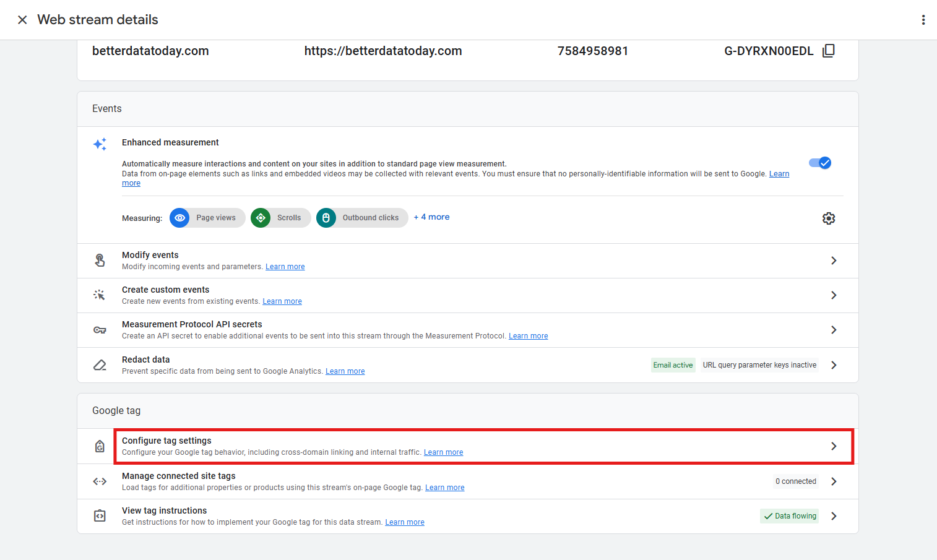
Task: Open the three-dot more options menu
Action: [x=923, y=20]
